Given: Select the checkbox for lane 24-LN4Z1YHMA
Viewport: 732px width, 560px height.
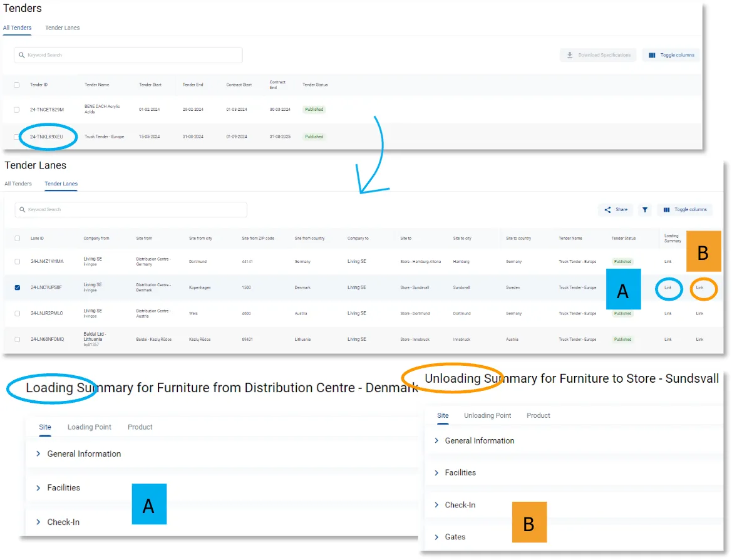Looking at the screenshot, I should coord(18,262).
